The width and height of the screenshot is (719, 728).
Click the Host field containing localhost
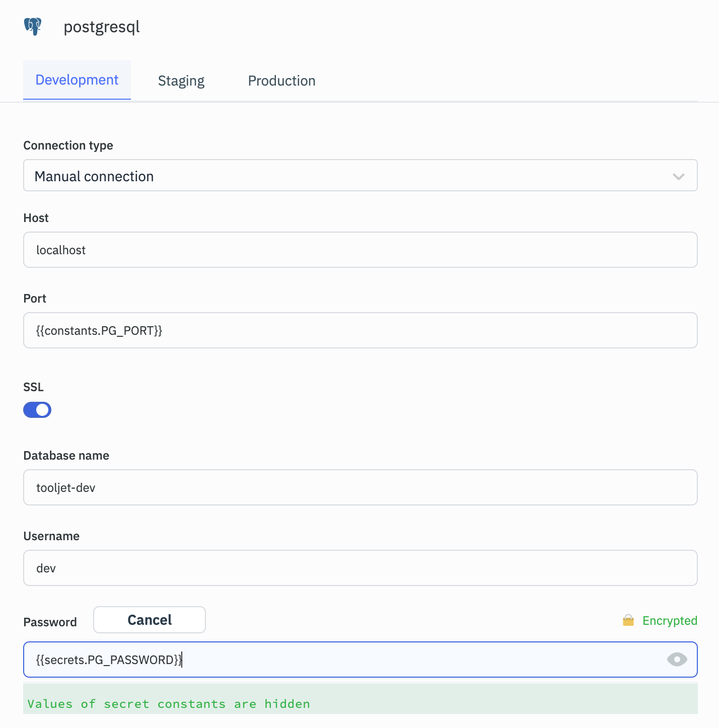coord(359,250)
